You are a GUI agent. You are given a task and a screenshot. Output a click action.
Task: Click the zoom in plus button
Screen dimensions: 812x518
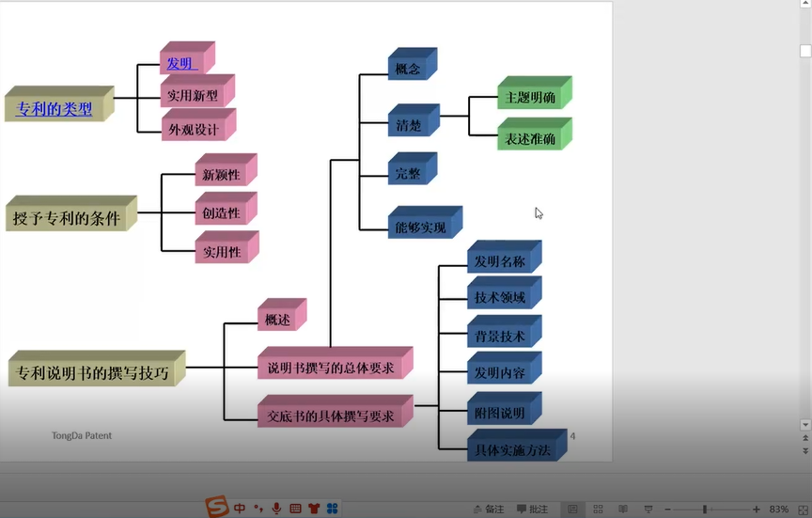pos(757,510)
